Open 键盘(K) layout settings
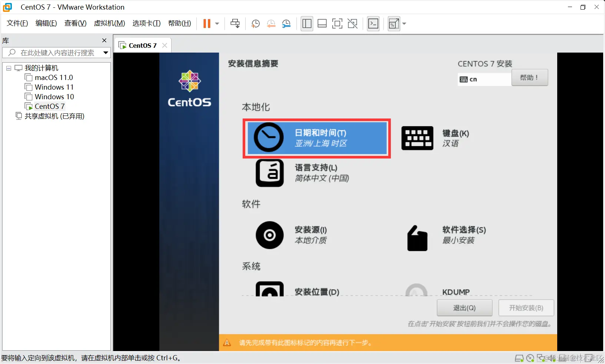Screen dimensions: 605x364 435,138
